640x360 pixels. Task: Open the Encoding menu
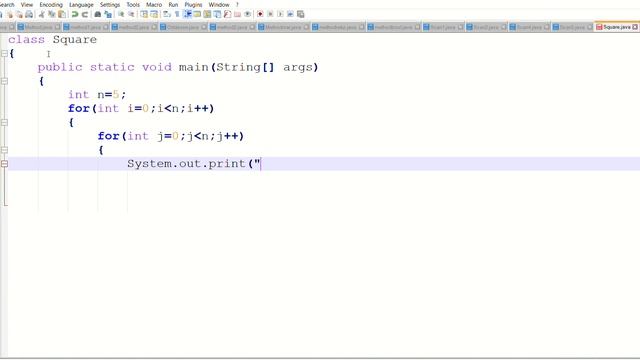click(x=51, y=4)
